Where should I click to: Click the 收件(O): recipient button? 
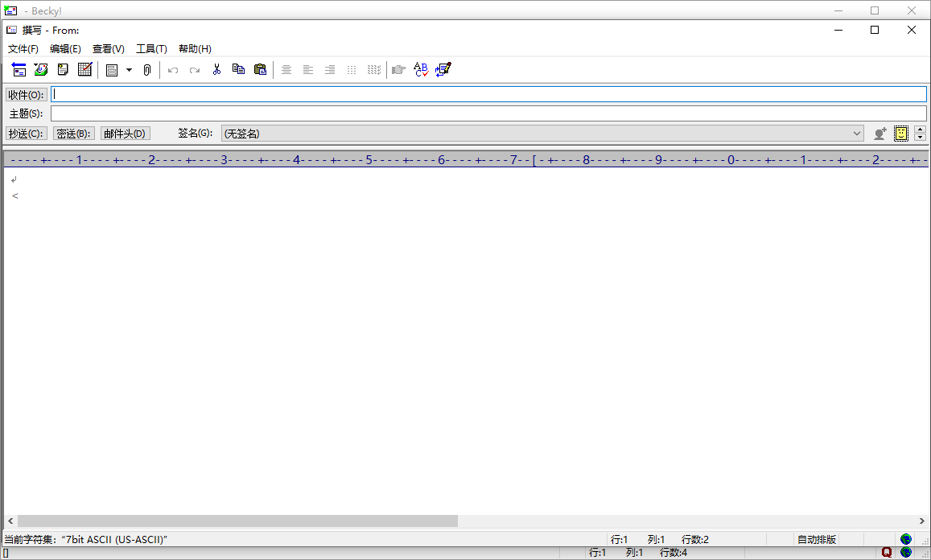[26, 95]
